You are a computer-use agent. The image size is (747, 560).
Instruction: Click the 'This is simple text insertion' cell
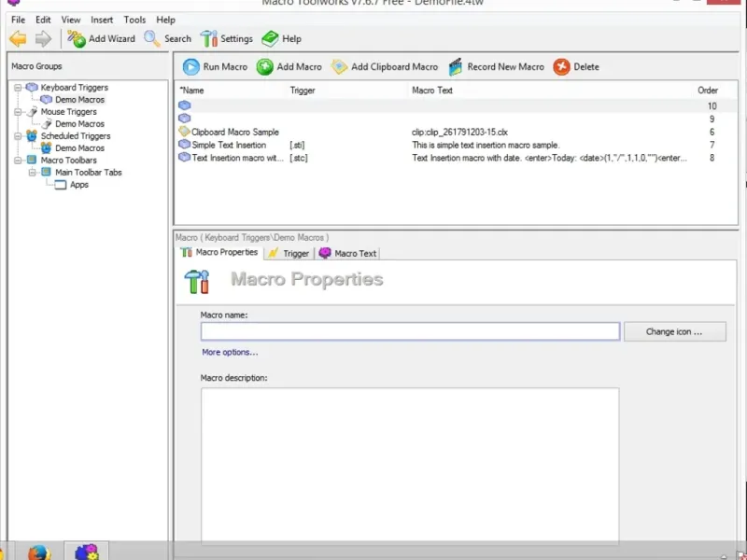coord(486,145)
